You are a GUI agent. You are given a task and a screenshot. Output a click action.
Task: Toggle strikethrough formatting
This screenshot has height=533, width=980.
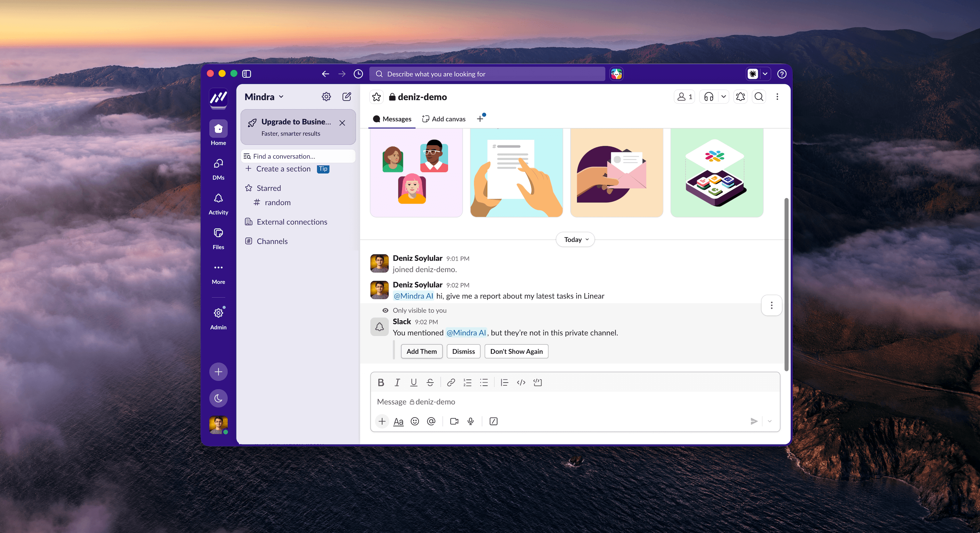pyautogui.click(x=430, y=382)
